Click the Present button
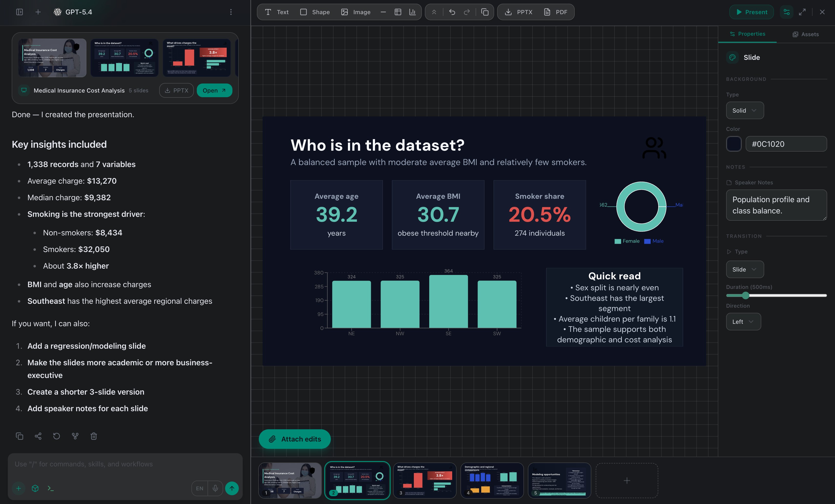The width and height of the screenshot is (835, 504). 751,12
